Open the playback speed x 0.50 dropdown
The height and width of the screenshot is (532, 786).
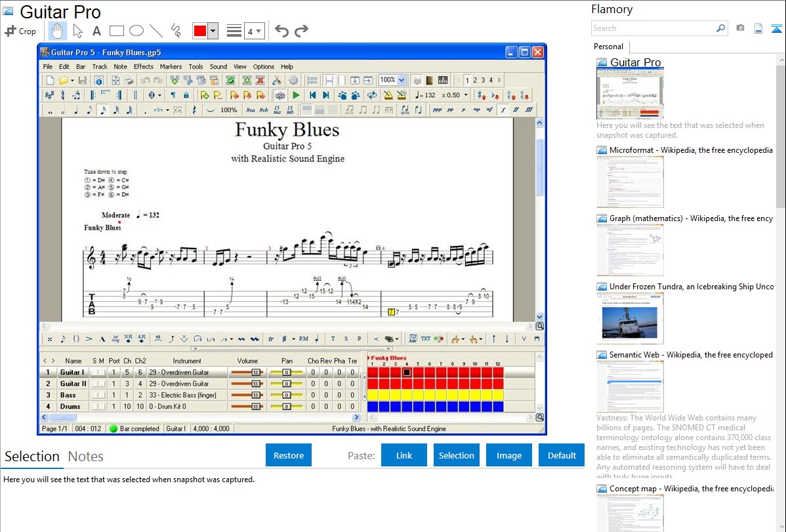pos(466,94)
